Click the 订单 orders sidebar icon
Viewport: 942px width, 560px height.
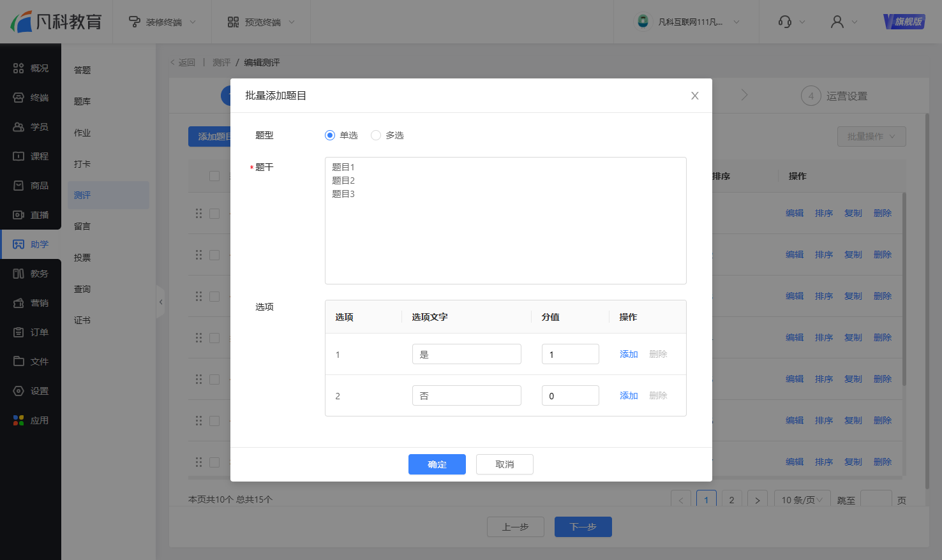[19, 332]
